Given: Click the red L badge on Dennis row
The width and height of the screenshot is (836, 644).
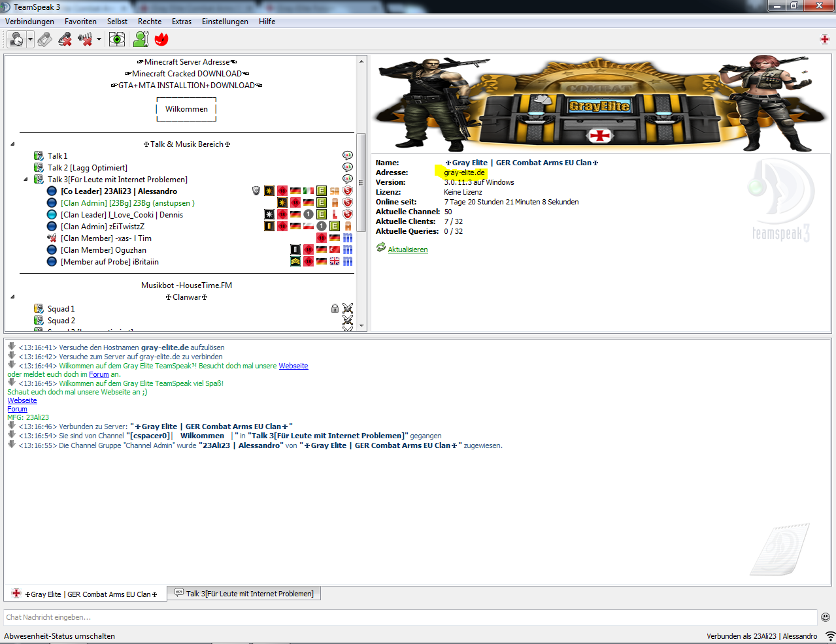Looking at the screenshot, I should pos(335,214).
